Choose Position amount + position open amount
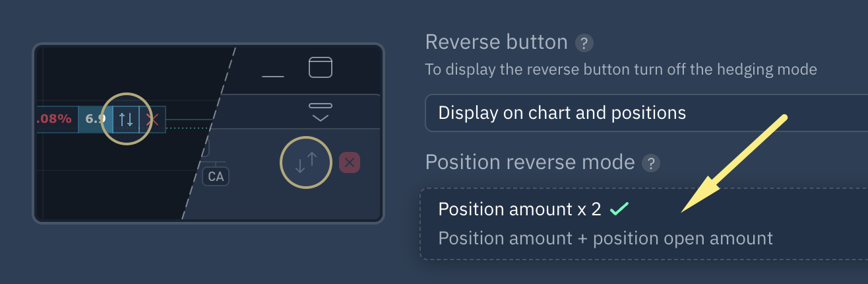The image size is (868, 284). (605, 238)
